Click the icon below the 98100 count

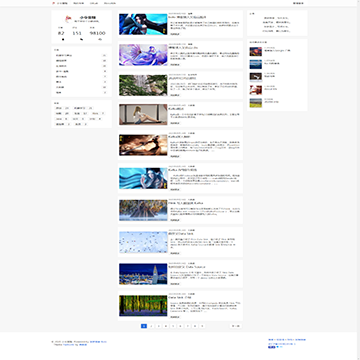(x=100, y=39)
